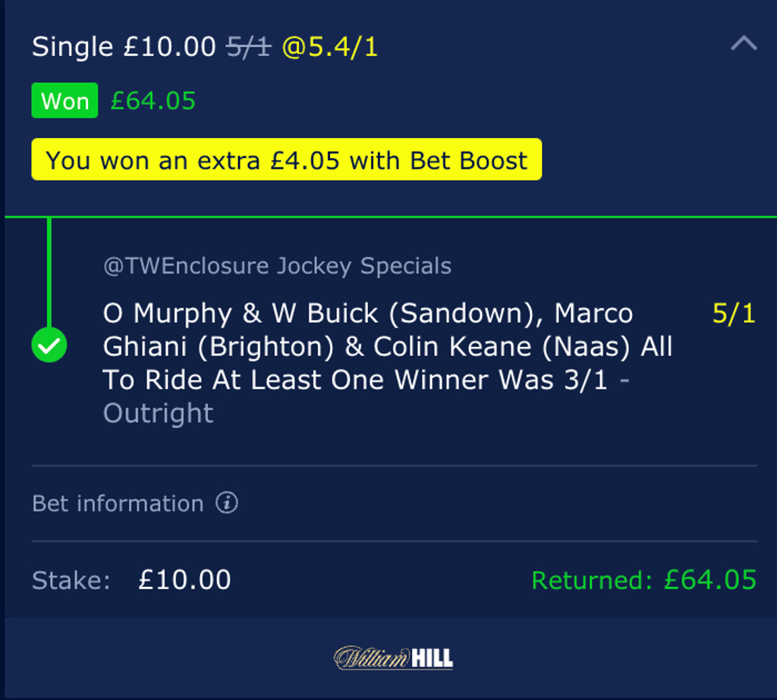Click the William Hill logo
Screen dimensions: 777x700
(x=394, y=657)
